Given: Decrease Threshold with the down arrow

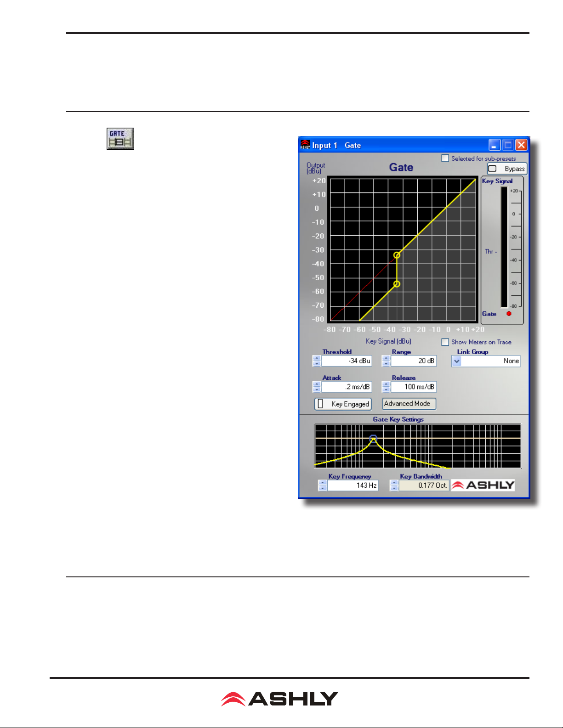Looking at the screenshot, I should click(x=317, y=363).
